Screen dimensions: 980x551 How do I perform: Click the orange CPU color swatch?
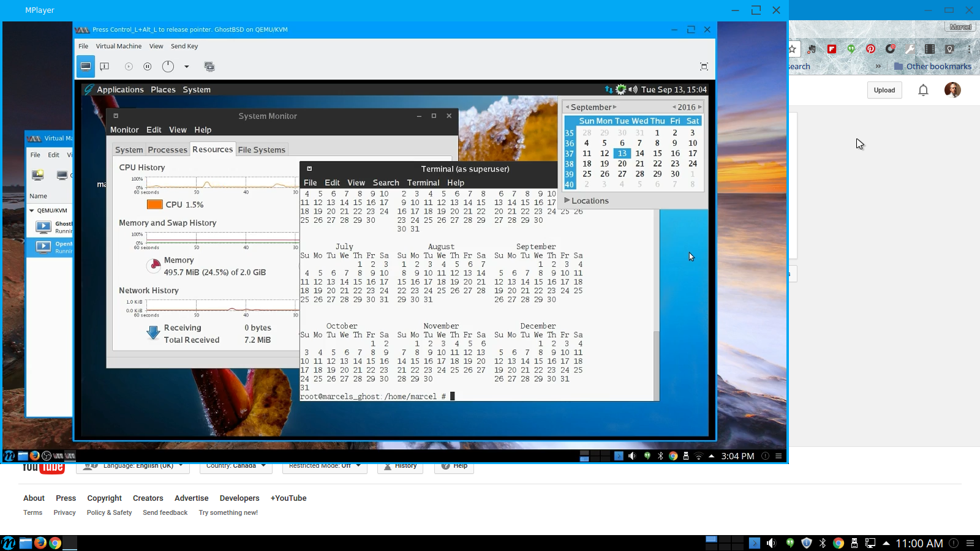pos(154,204)
